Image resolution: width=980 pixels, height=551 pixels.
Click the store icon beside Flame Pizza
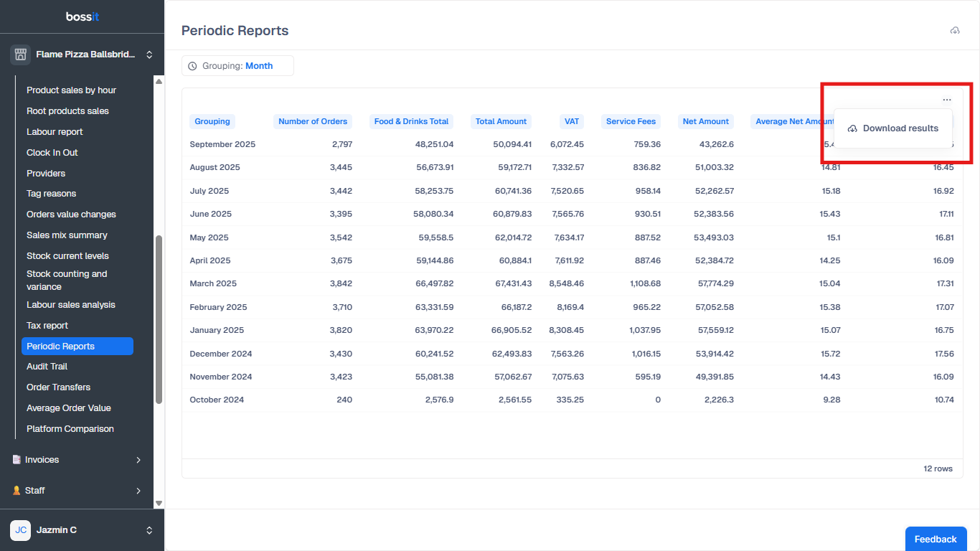point(20,55)
